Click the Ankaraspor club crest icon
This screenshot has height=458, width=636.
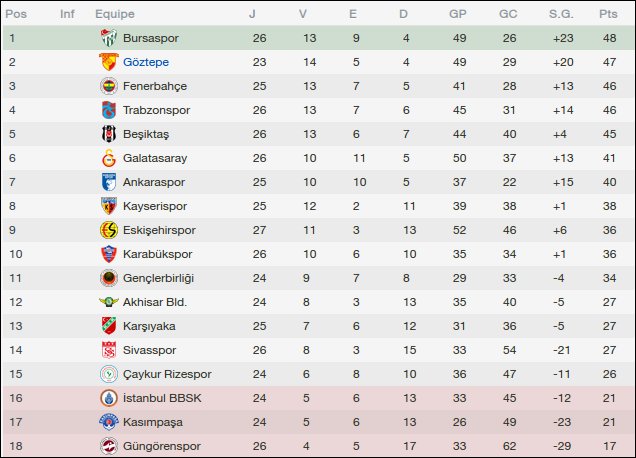pyautogui.click(x=108, y=182)
